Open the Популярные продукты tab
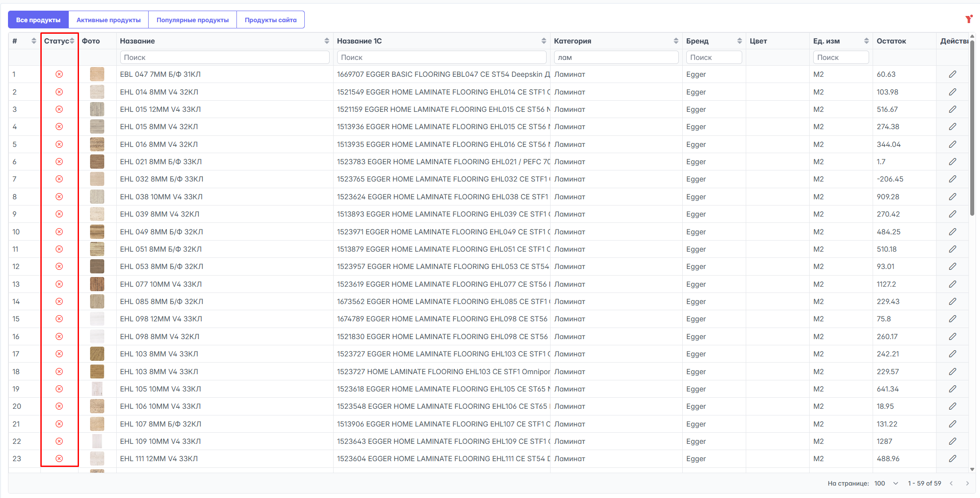Image resolution: width=980 pixels, height=498 pixels. [x=193, y=20]
